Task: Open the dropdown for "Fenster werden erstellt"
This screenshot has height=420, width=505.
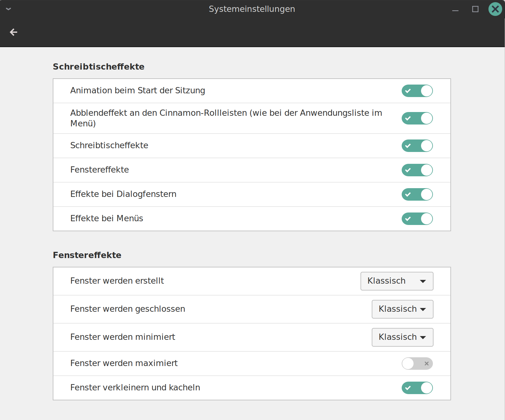Action: (397, 281)
